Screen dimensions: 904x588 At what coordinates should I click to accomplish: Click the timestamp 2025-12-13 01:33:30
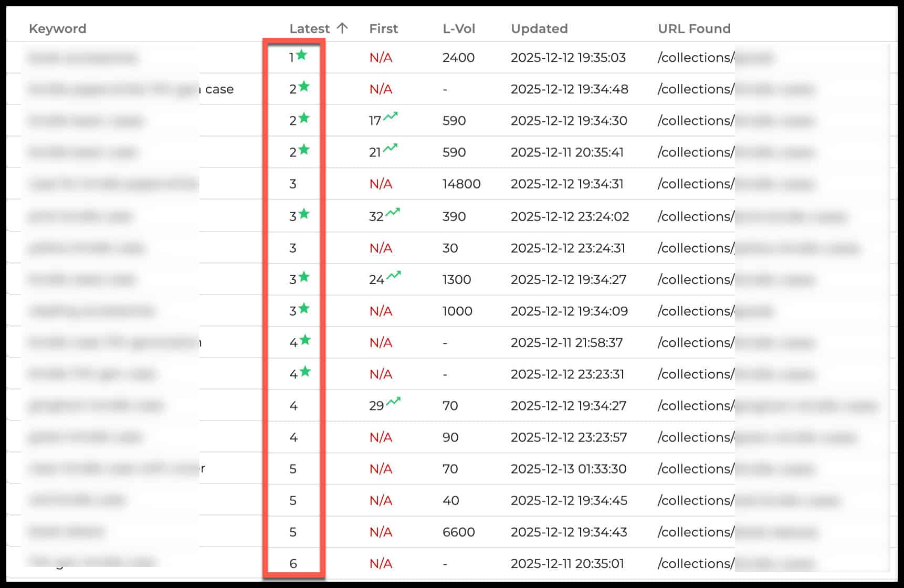click(x=569, y=469)
